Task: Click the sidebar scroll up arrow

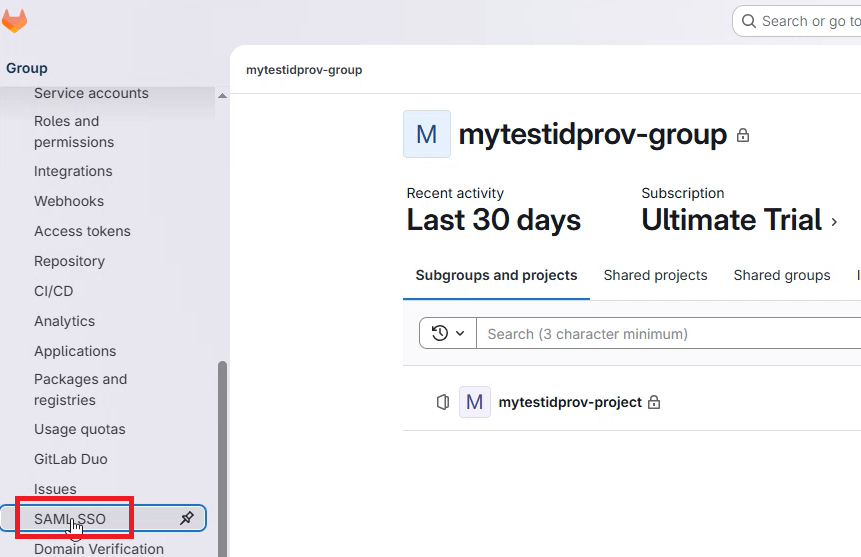Action: point(222,96)
